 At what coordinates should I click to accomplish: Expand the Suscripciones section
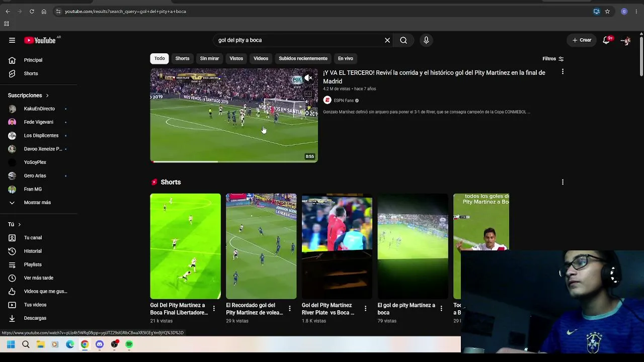pyautogui.click(x=29, y=96)
